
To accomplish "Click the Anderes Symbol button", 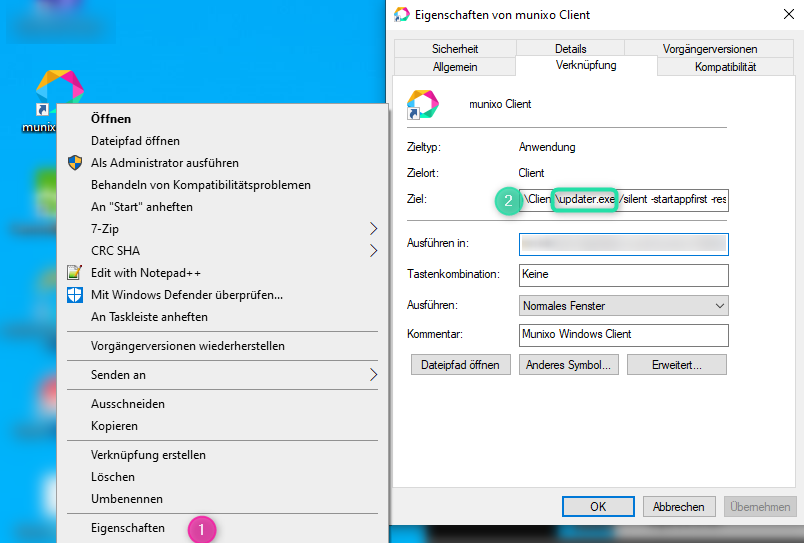I will tap(569, 365).
